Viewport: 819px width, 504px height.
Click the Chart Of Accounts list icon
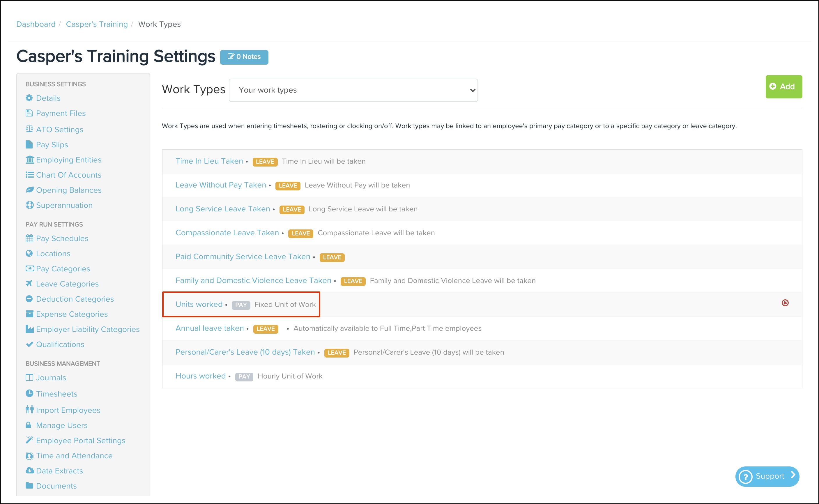30,175
